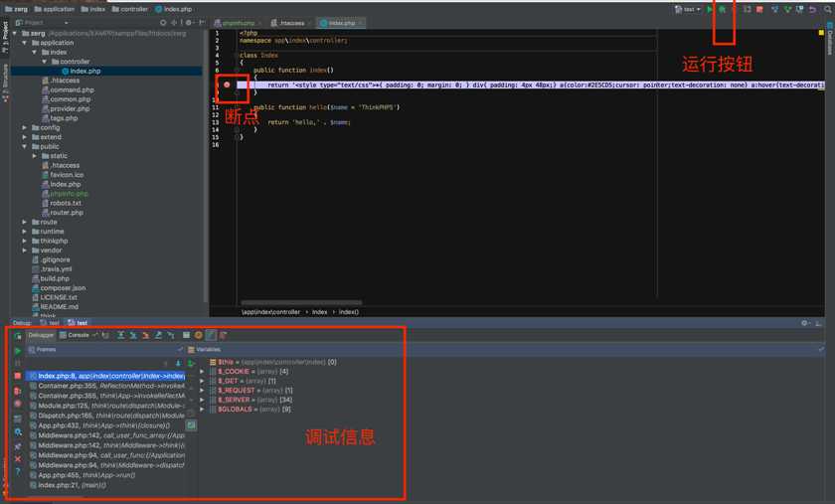
Task: Open the Project vertical tool window tab
Action: [x=5, y=38]
